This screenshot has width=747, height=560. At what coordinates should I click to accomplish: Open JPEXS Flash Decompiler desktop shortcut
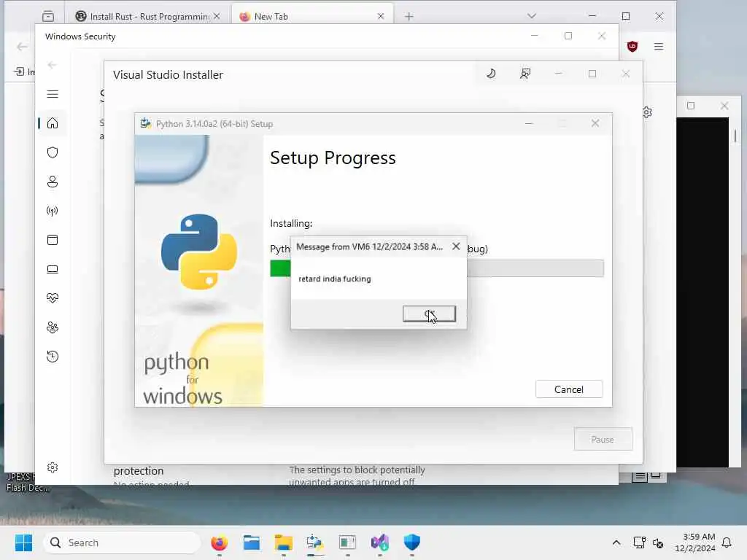click(27, 482)
